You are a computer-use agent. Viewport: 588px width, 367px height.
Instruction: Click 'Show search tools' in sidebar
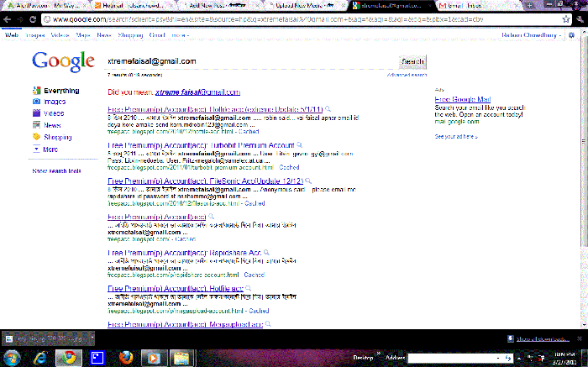click(x=56, y=171)
